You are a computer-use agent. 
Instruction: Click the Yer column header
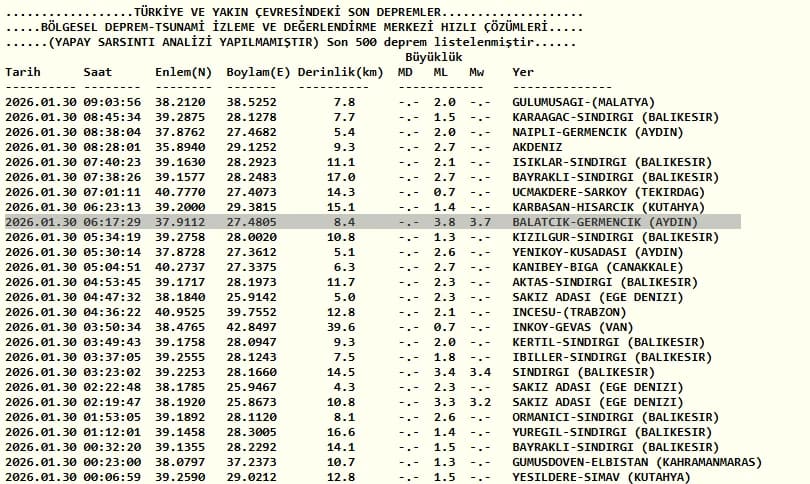pos(523,72)
